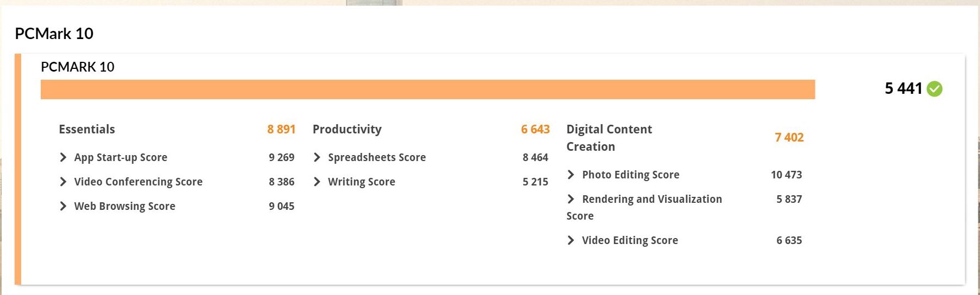The image size is (980, 295).
Task: Expand Rendering and Visualization Score chevron
Action: point(571,199)
